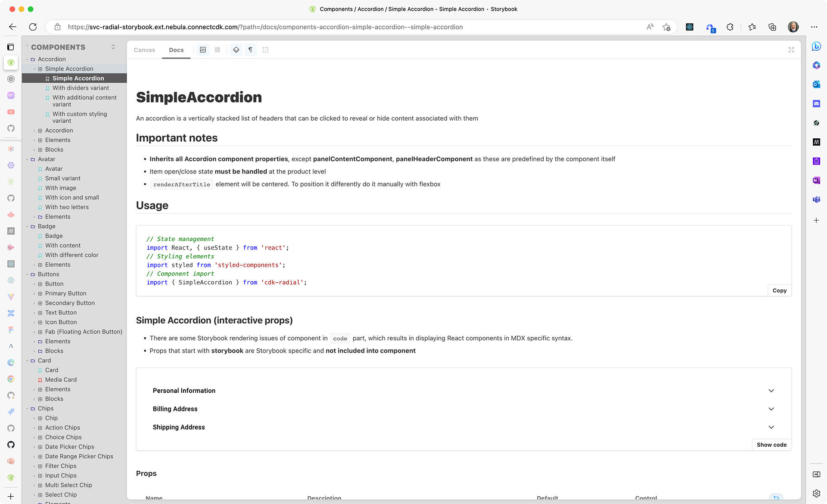
Task: Toggle the measure addon (stacked diamond icon)
Action: point(236,50)
